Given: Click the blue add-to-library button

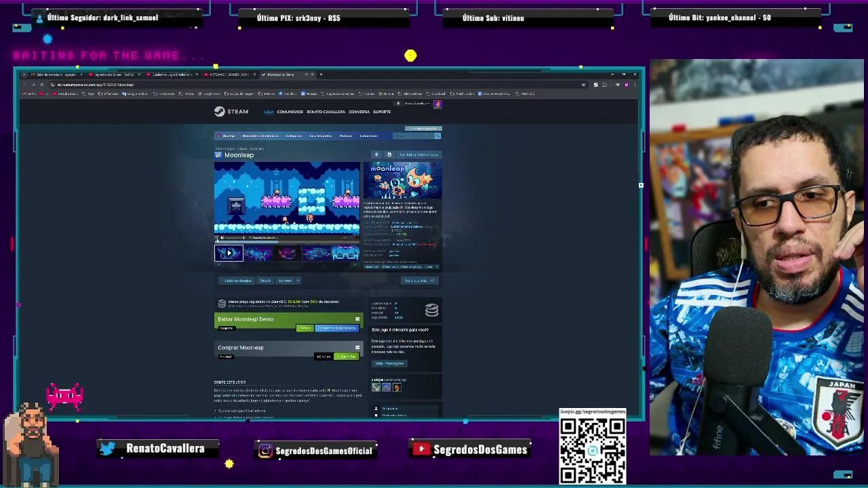Looking at the screenshot, I should click(337, 328).
